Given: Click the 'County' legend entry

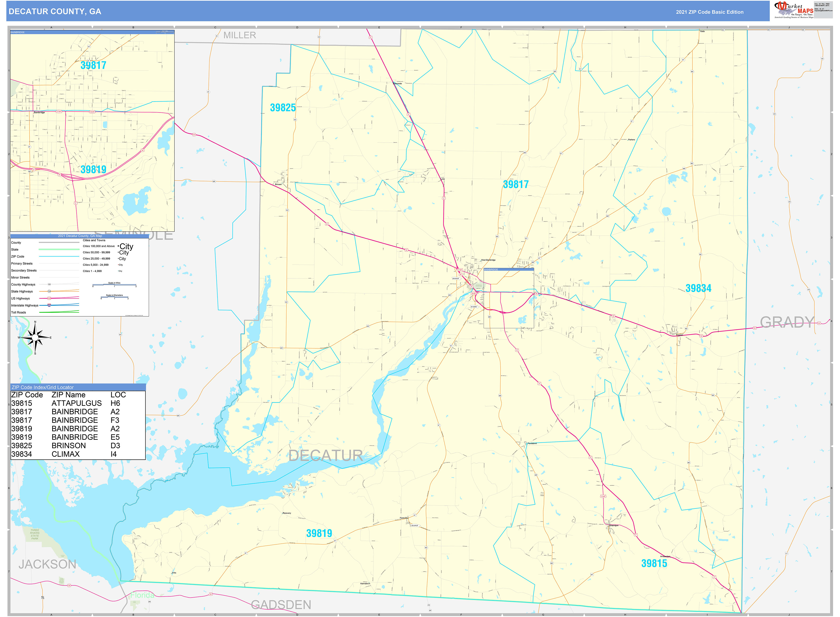Looking at the screenshot, I should point(16,243).
